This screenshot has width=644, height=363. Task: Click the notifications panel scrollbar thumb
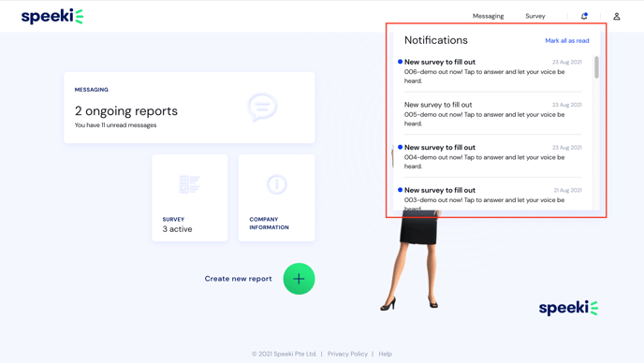[x=596, y=67]
